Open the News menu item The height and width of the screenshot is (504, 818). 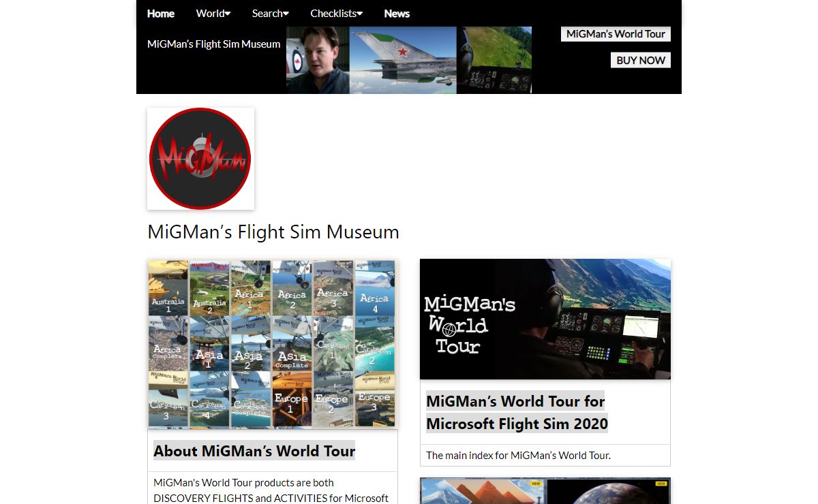[x=397, y=14]
